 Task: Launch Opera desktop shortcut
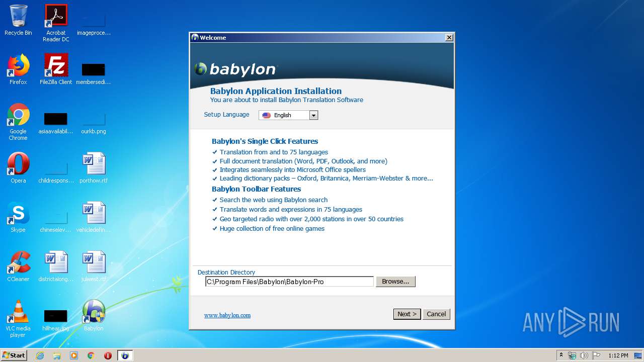pos(18,168)
